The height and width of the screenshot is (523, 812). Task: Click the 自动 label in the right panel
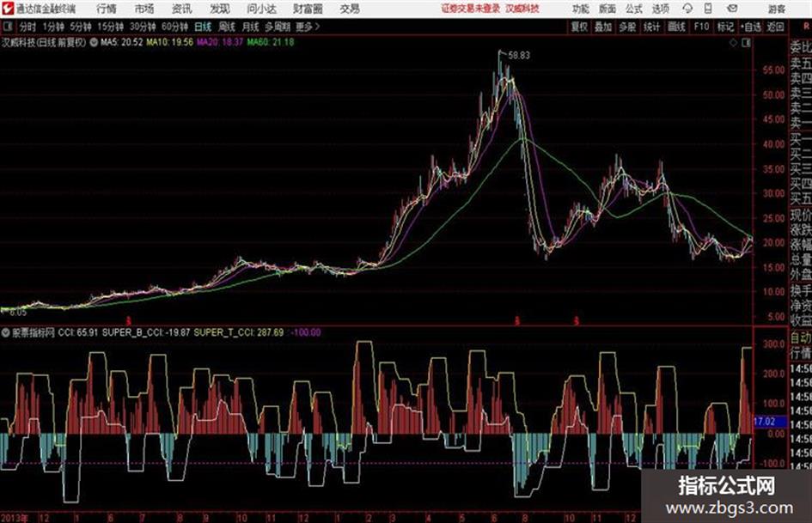(801, 338)
